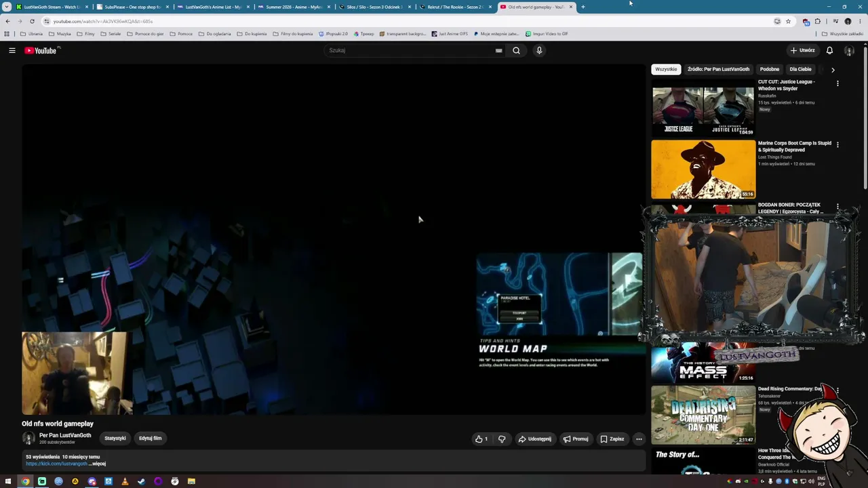This screenshot has width=868, height=488.
Task: Open the account avatar menu
Action: pyautogui.click(x=848, y=50)
